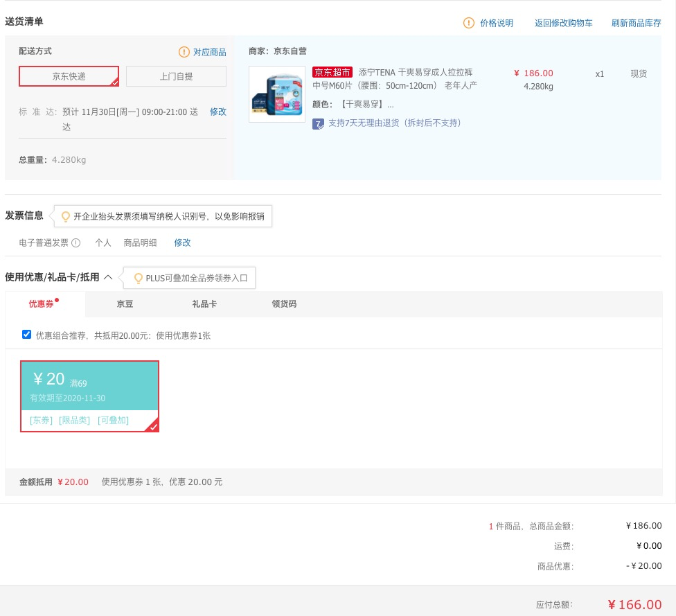Open the 价格说明 link
The width and height of the screenshot is (676, 616).
(497, 23)
